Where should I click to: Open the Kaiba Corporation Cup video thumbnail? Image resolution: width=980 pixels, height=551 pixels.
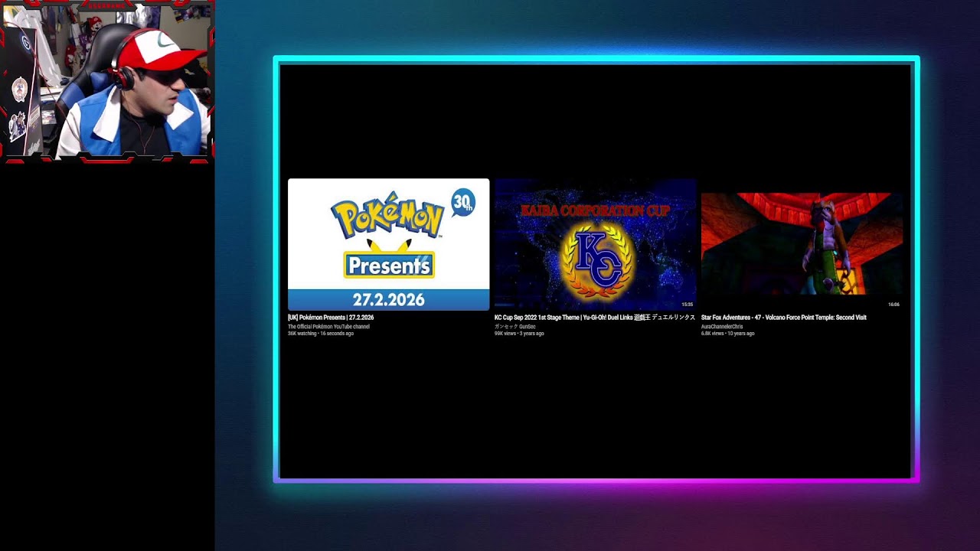(595, 244)
